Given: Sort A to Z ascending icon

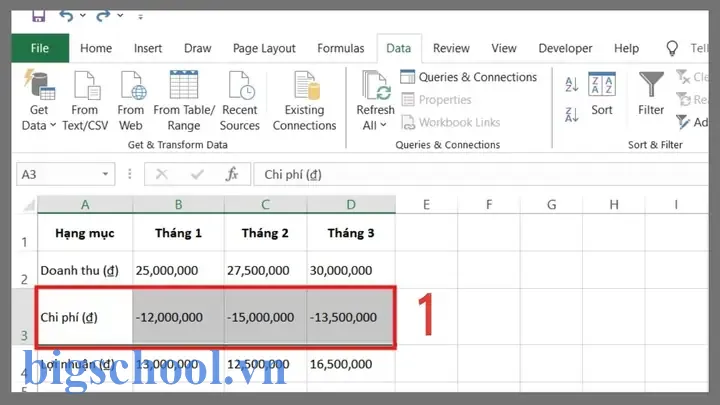Looking at the screenshot, I should click(572, 84).
